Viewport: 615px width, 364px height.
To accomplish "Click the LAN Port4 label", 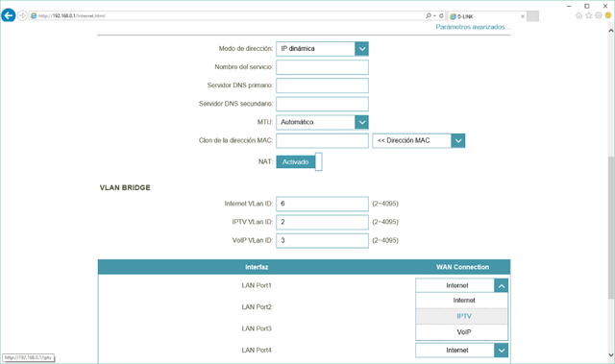I will [x=257, y=351].
